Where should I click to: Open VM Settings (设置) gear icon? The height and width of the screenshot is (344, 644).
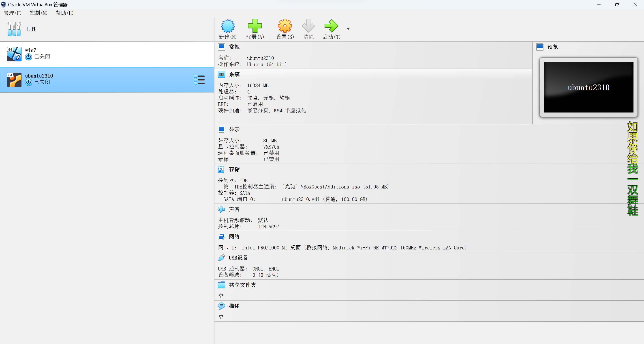(x=285, y=26)
